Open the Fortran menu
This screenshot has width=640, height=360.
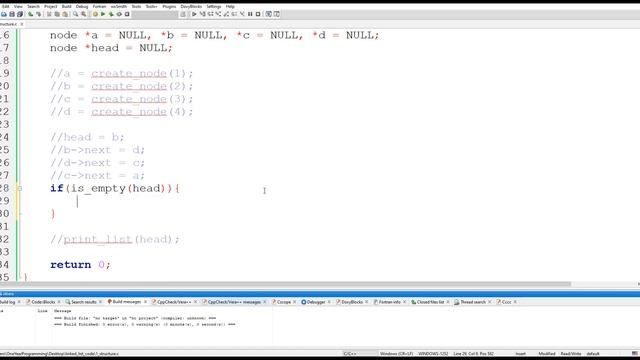(100, 7)
